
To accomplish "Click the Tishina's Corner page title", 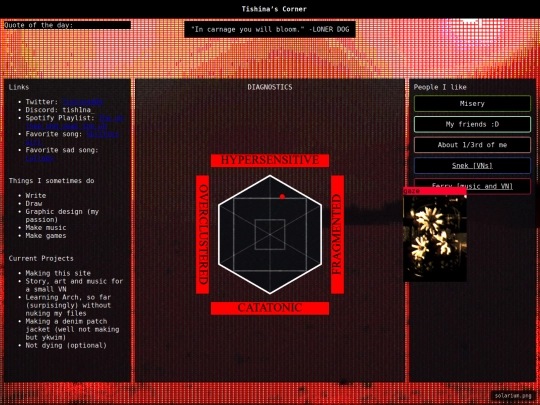I will click(274, 9).
